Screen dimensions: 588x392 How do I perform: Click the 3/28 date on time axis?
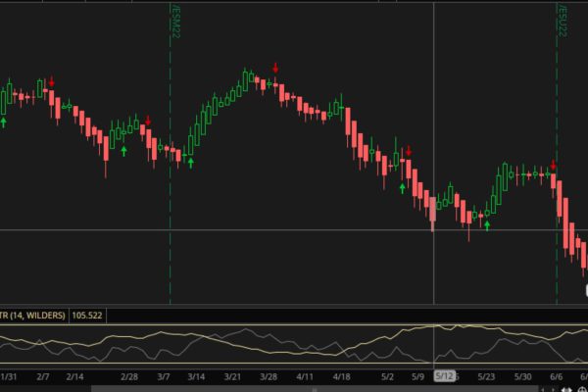(269, 376)
